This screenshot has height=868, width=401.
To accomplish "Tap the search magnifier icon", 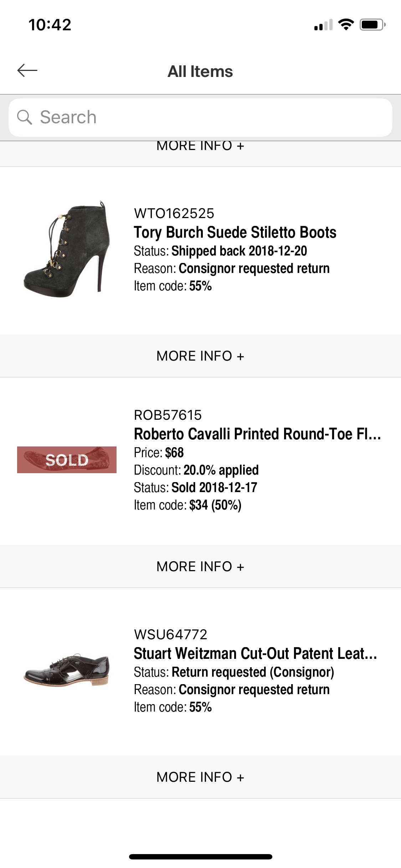I will click(25, 117).
